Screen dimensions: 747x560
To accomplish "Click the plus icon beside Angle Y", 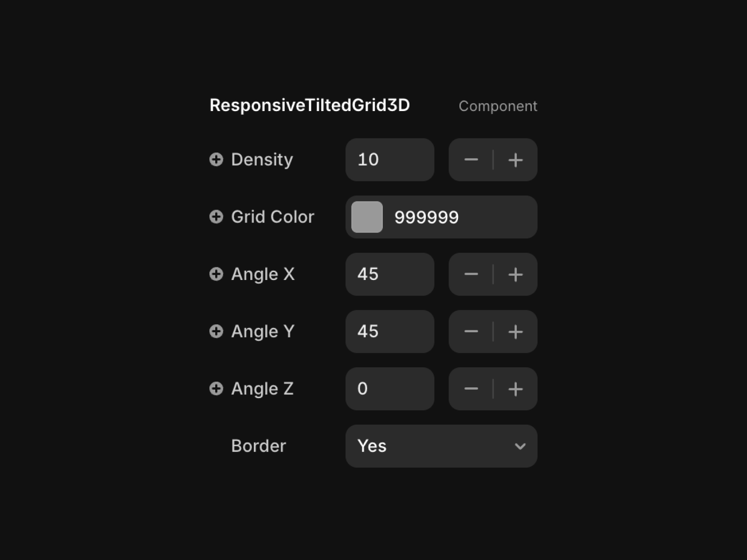I will (216, 331).
